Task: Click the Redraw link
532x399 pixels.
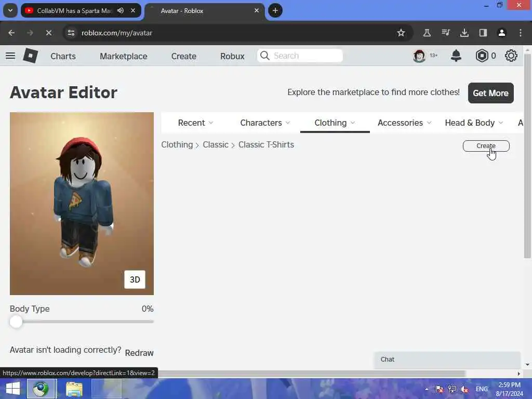Action: [139, 353]
